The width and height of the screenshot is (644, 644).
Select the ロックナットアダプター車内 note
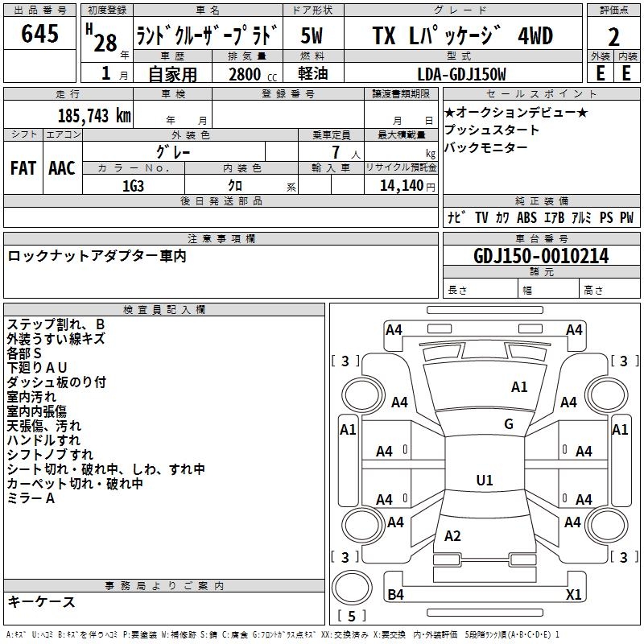coord(97,256)
